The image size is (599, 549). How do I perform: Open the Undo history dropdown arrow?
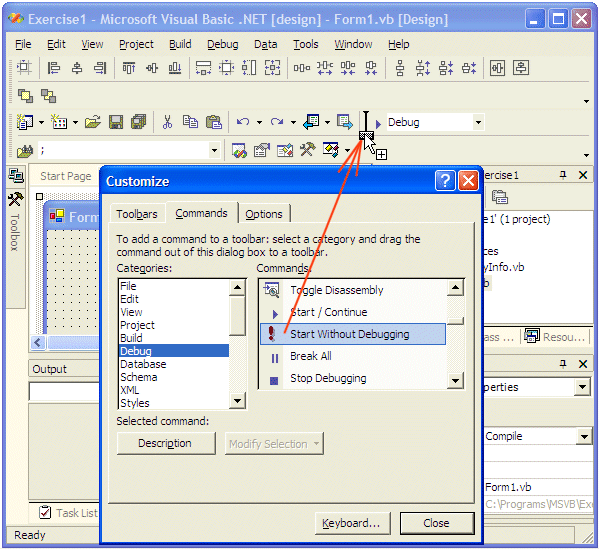(259, 123)
